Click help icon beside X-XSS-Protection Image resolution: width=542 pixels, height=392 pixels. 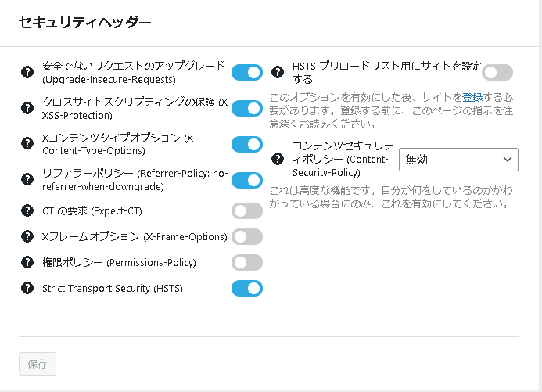[x=27, y=108]
